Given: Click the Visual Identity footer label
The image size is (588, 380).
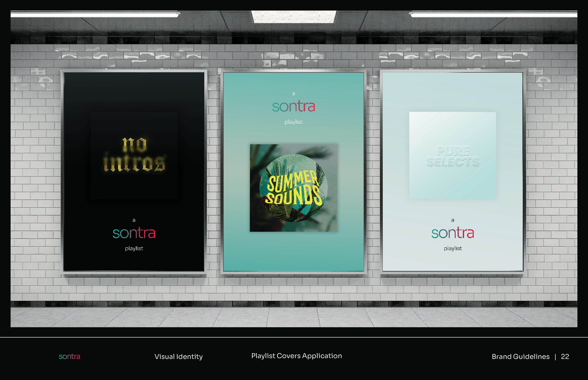Looking at the screenshot, I should (178, 357).
